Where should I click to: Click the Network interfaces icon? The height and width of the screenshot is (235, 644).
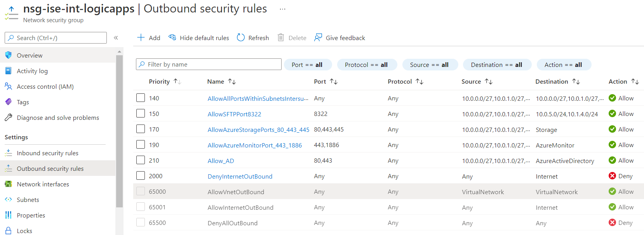click(8, 184)
